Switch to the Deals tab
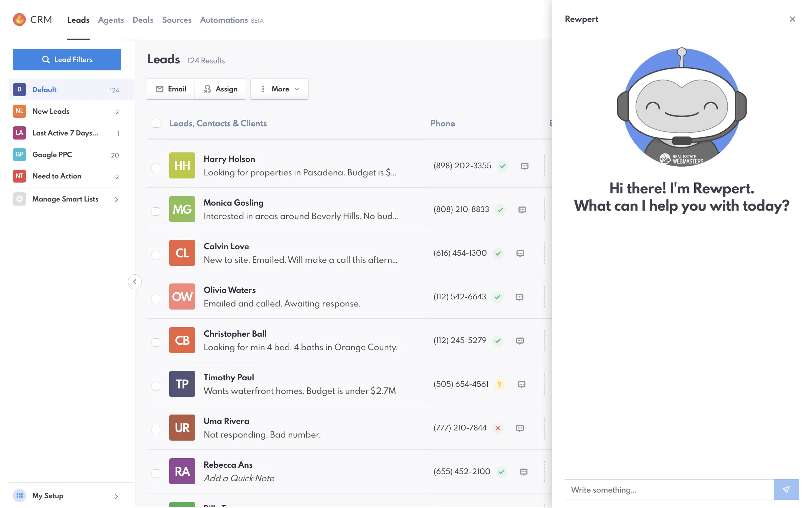The width and height of the screenshot is (812, 508). click(x=143, y=20)
